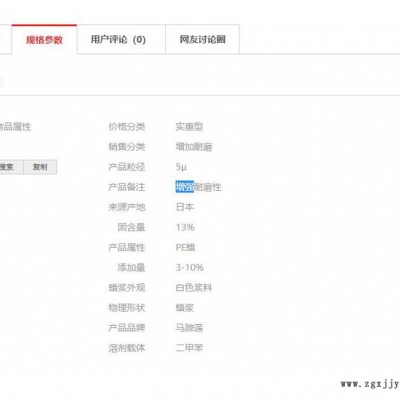400x400 pixels.
Task: Click the 马帅蓝 brand value
Action: (189, 328)
